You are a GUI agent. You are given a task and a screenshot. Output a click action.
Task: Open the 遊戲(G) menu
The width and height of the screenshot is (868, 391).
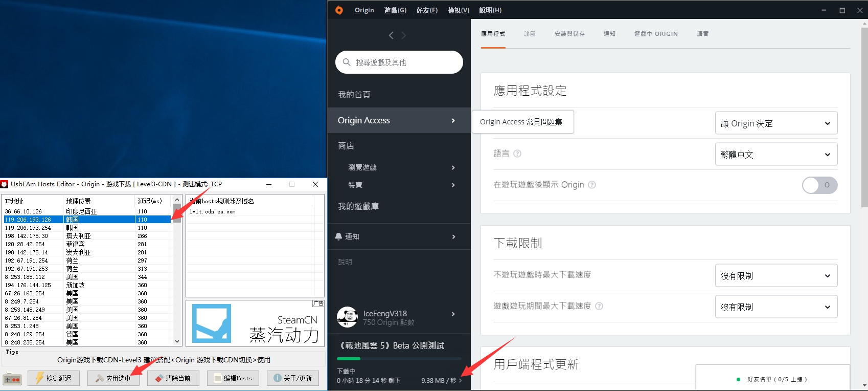pyautogui.click(x=395, y=10)
